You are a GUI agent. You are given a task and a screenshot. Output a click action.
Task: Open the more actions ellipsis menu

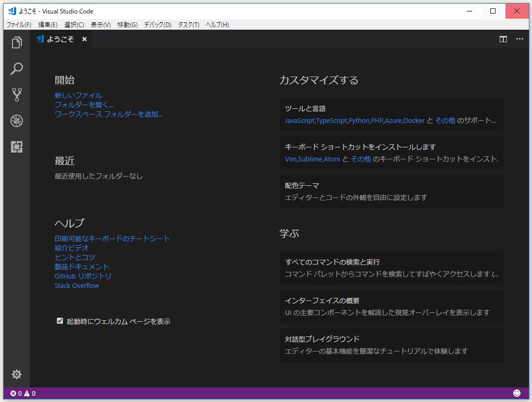519,39
